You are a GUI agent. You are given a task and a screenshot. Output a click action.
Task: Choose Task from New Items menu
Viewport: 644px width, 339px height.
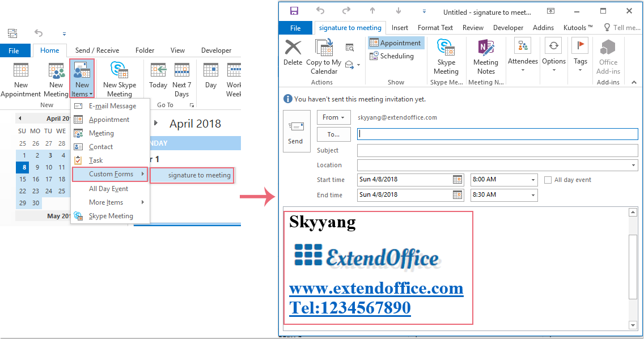[x=109, y=160]
